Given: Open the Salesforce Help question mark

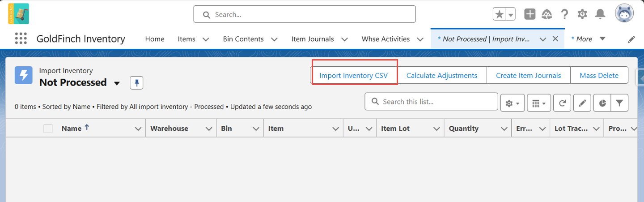Looking at the screenshot, I should 564,14.
